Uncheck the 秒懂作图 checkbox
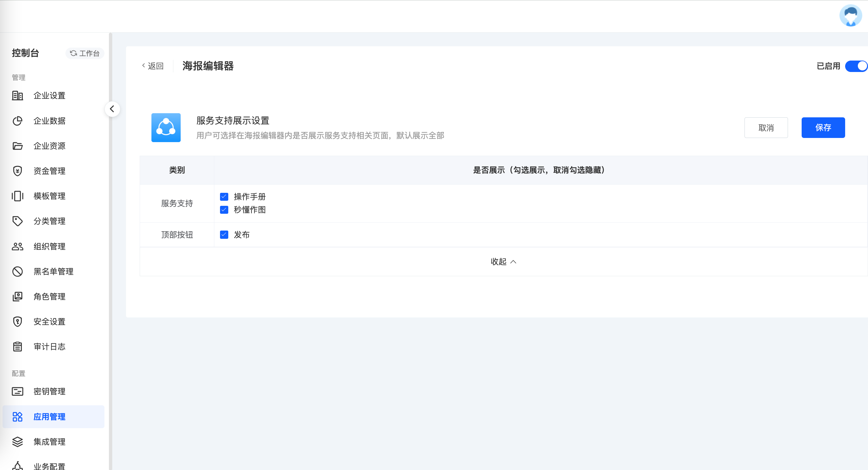The height and width of the screenshot is (470, 868). coord(224,210)
